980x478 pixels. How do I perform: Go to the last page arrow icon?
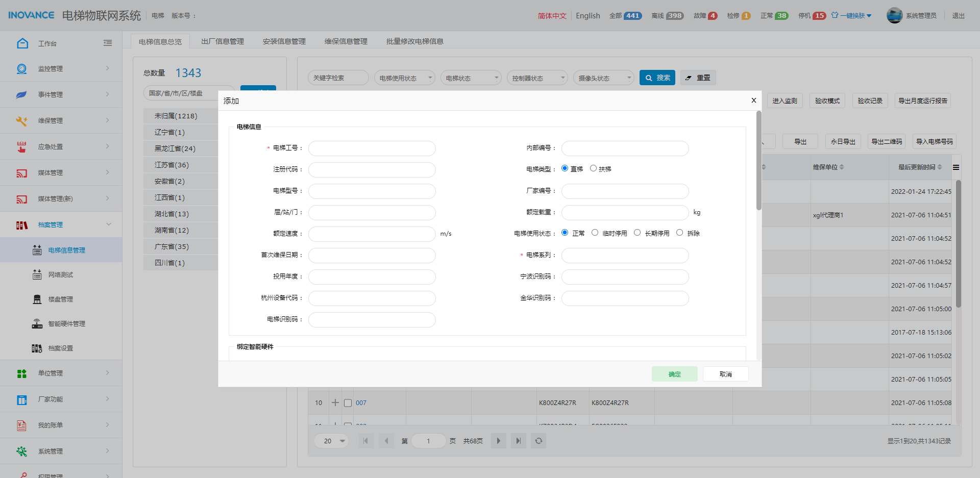pos(518,441)
